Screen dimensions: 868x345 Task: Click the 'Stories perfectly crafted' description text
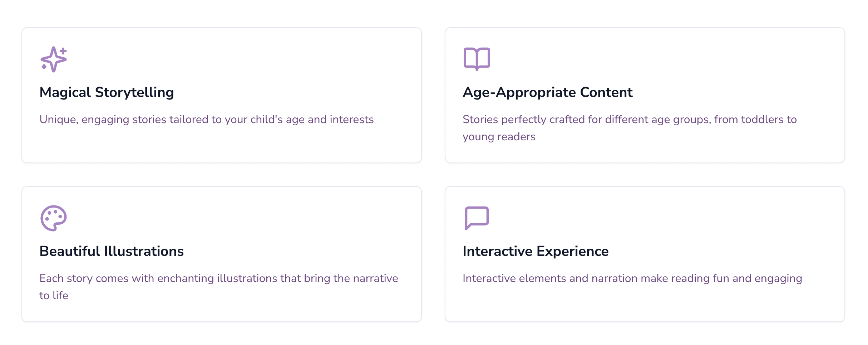630,128
